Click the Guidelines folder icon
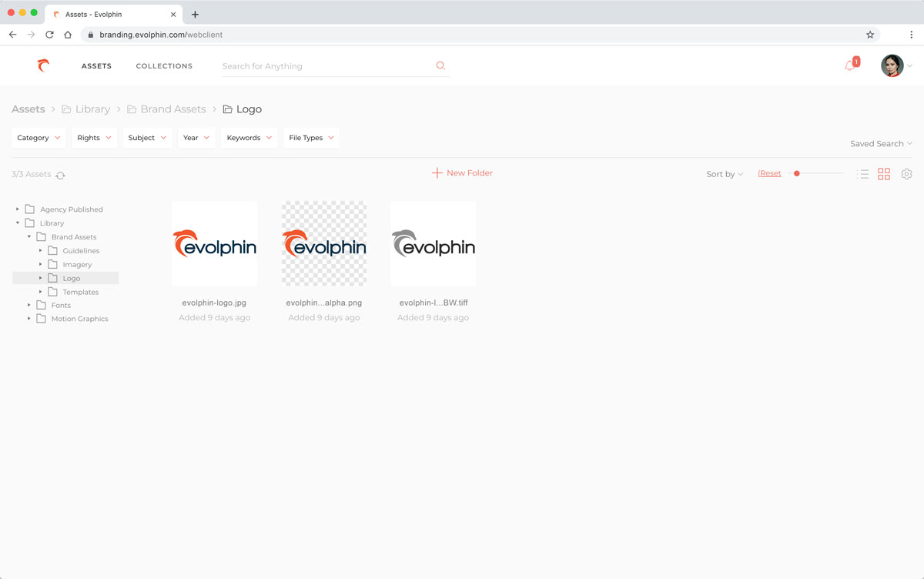The width and height of the screenshot is (924, 579). pyautogui.click(x=52, y=250)
